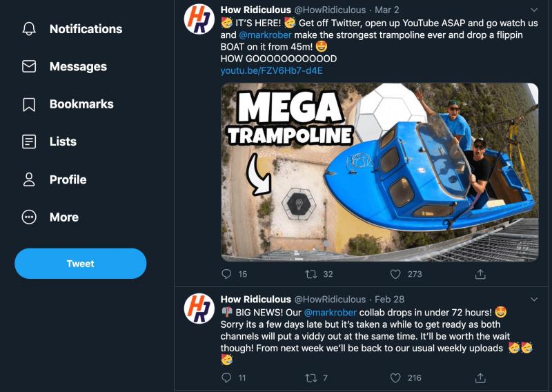Click the Notifications bell icon

(x=29, y=29)
